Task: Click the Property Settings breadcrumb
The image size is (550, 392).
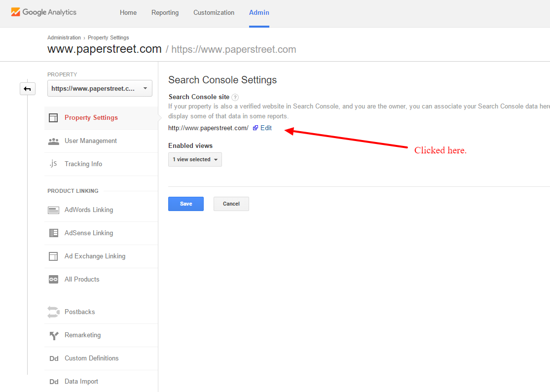Action: (x=109, y=37)
